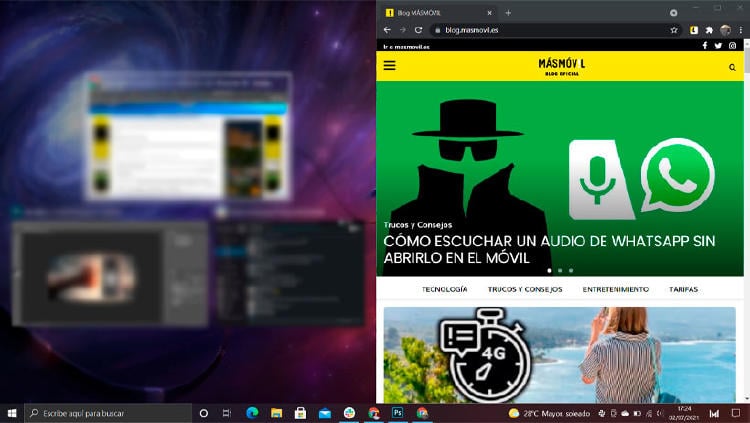Screen dimensions: 750x423
Task: Select the Blog MÁSMÓVIL browser tab
Action: [x=439, y=13]
